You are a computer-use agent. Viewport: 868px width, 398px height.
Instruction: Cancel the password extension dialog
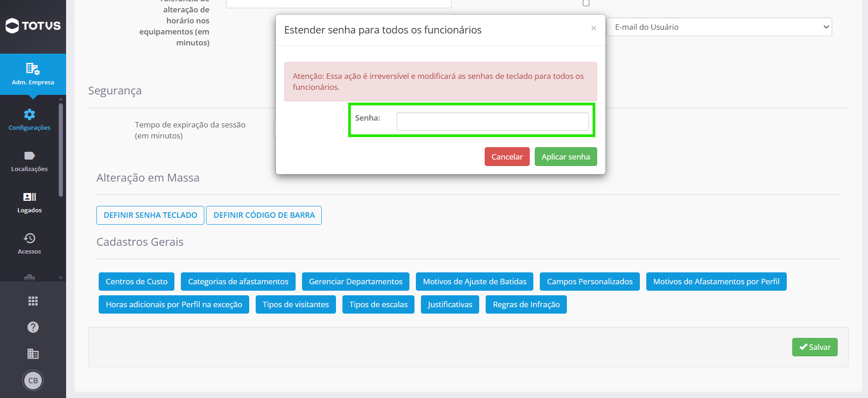(507, 157)
